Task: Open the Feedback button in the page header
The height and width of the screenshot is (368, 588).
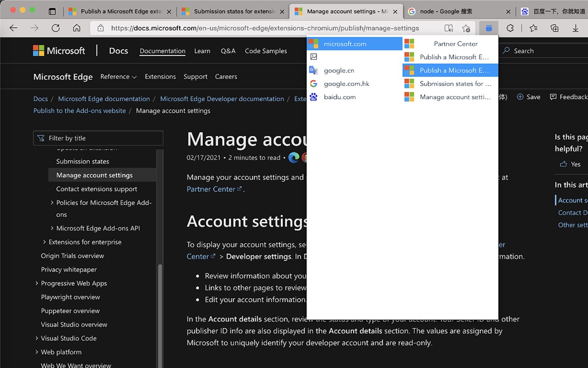Action: click(569, 97)
